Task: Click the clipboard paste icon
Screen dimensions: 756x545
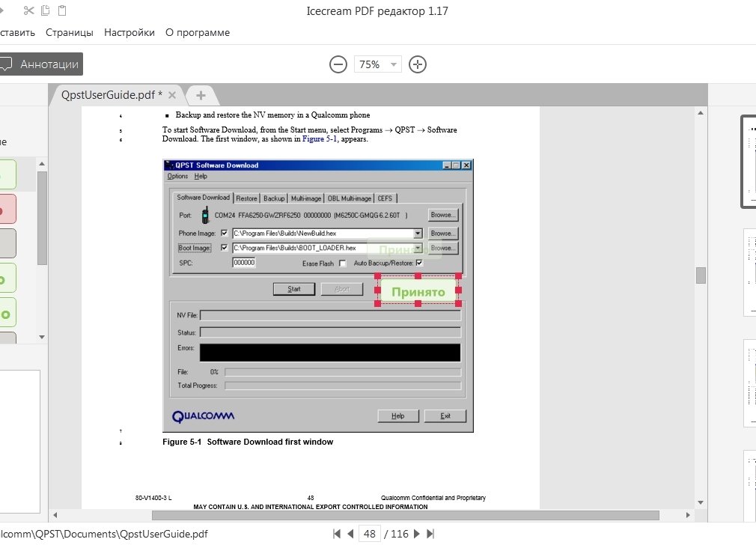Action: [62, 10]
